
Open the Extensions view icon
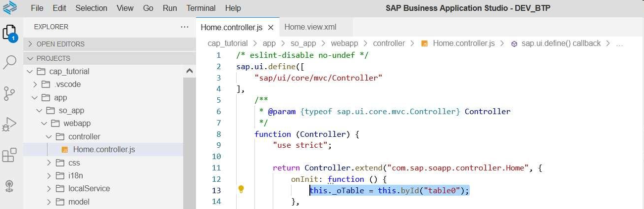pos(10,155)
